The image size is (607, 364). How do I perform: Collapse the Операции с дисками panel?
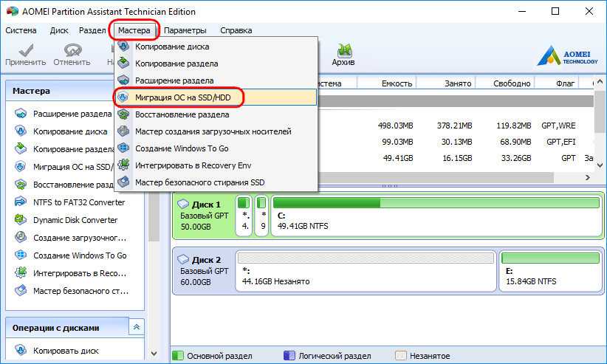[137, 327]
